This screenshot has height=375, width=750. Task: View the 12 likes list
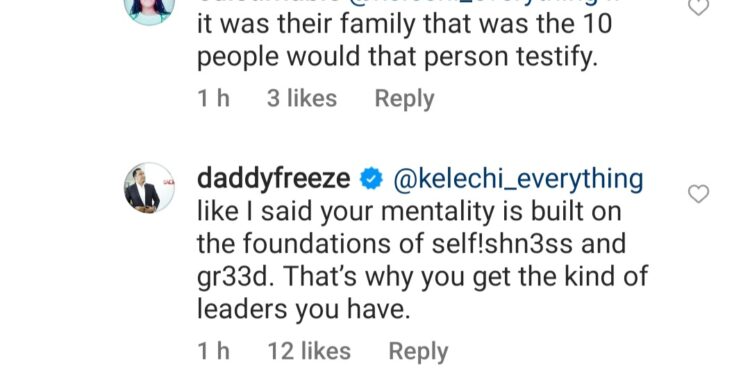[x=309, y=351]
